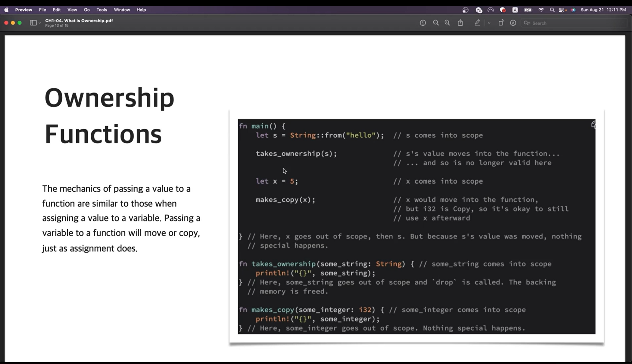Open macOS Control Center icon
The image size is (632, 364).
[x=561, y=10]
